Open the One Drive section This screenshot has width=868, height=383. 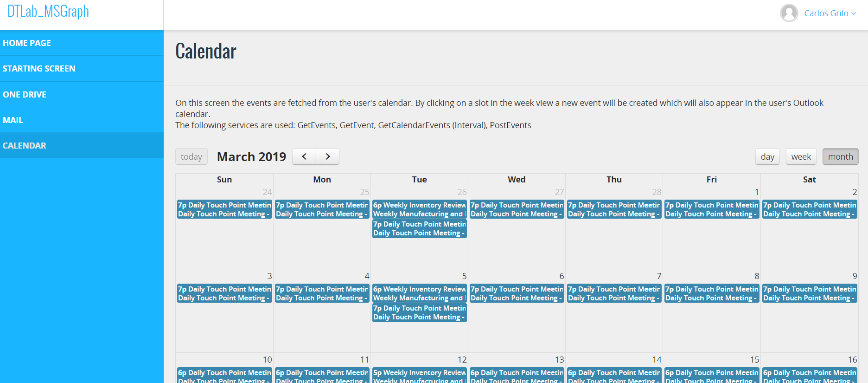[x=25, y=95]
